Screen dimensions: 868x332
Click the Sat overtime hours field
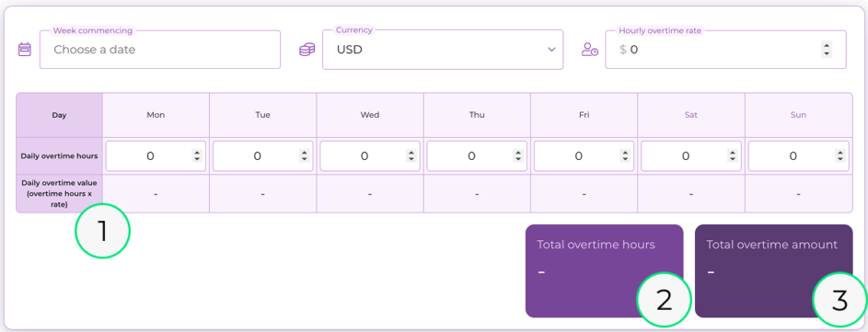(691, 156)
